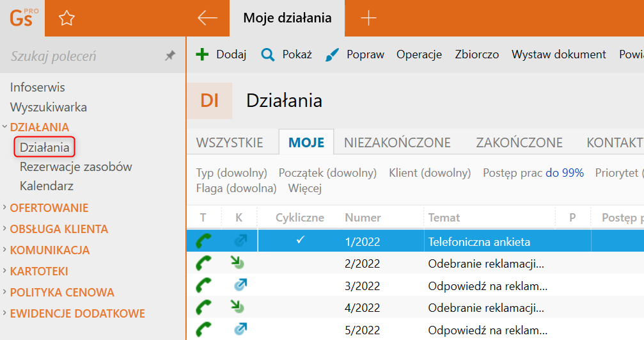Click the Więcej filters link

click(x=304, y=188)
